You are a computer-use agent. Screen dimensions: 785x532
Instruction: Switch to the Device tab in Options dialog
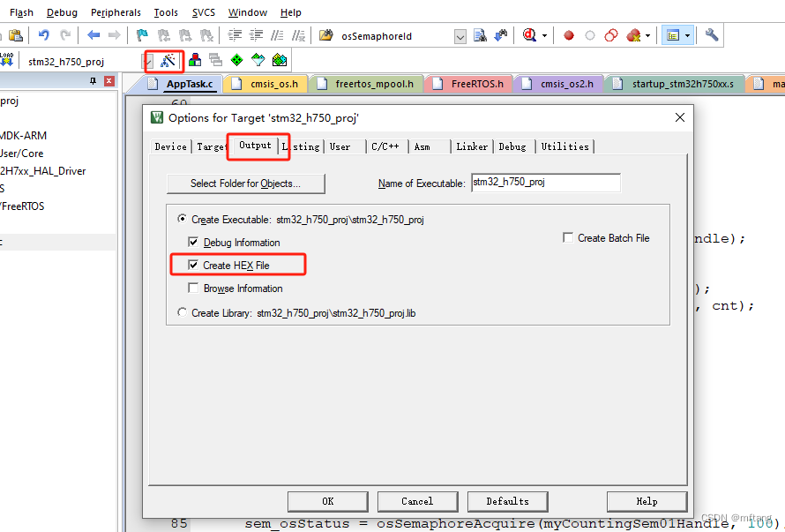pyautogui.click(x=171, y=146)
